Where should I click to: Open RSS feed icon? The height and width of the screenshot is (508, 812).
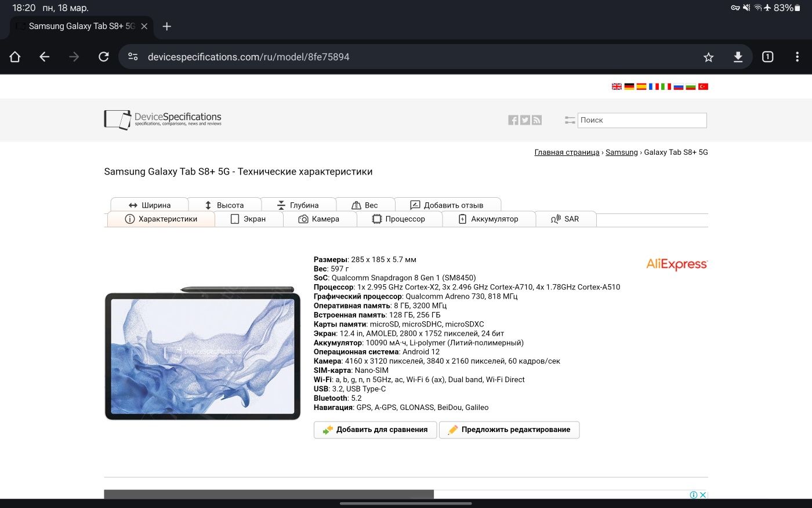pyautogui.click(x=536, y=120)
